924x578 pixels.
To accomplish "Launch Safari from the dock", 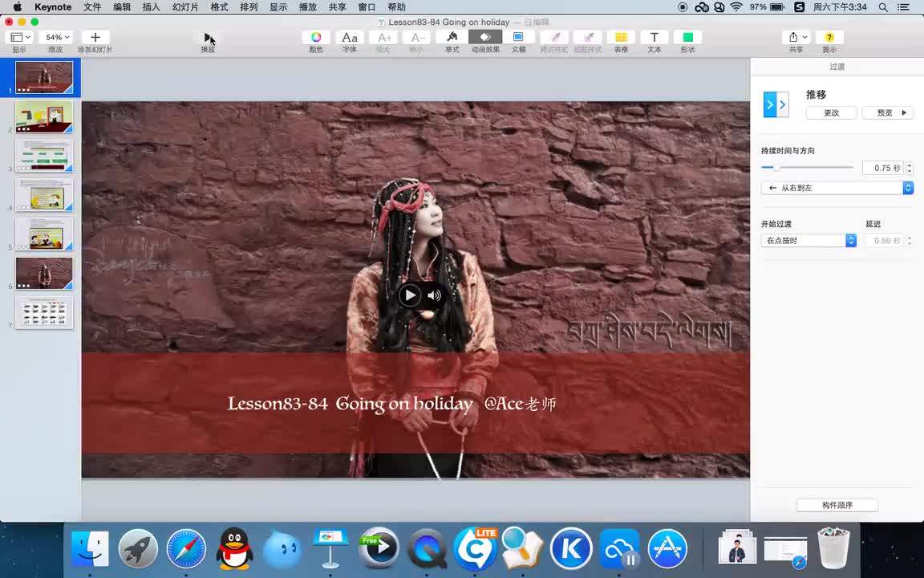I will point(186,549).
